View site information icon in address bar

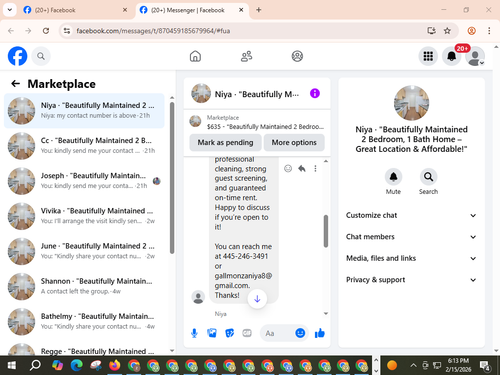tap(67, 31)
